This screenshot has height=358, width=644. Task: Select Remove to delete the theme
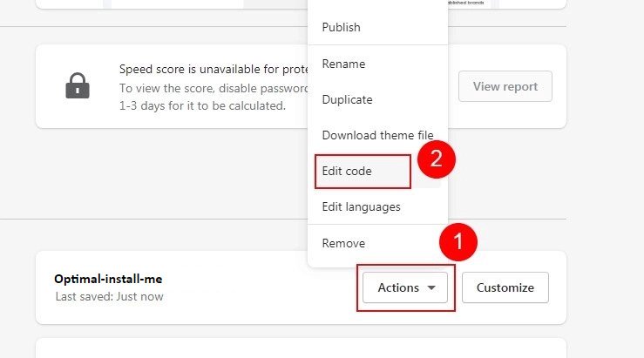click(343, 243)
